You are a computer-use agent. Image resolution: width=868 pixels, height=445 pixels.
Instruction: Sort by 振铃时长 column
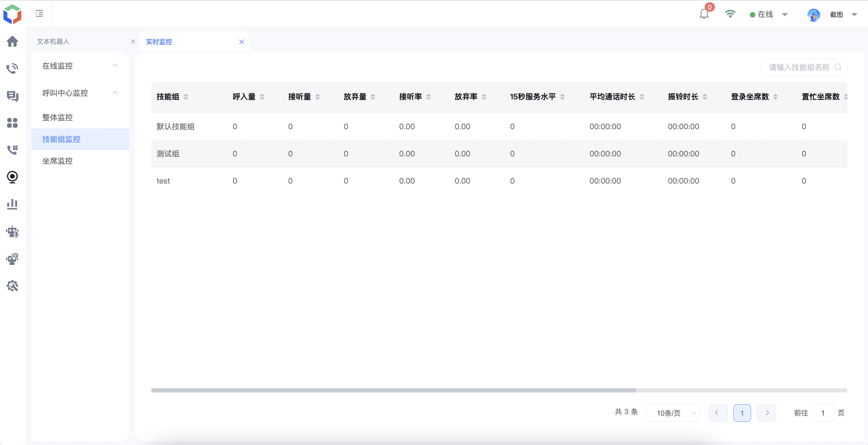pos(705,97)
